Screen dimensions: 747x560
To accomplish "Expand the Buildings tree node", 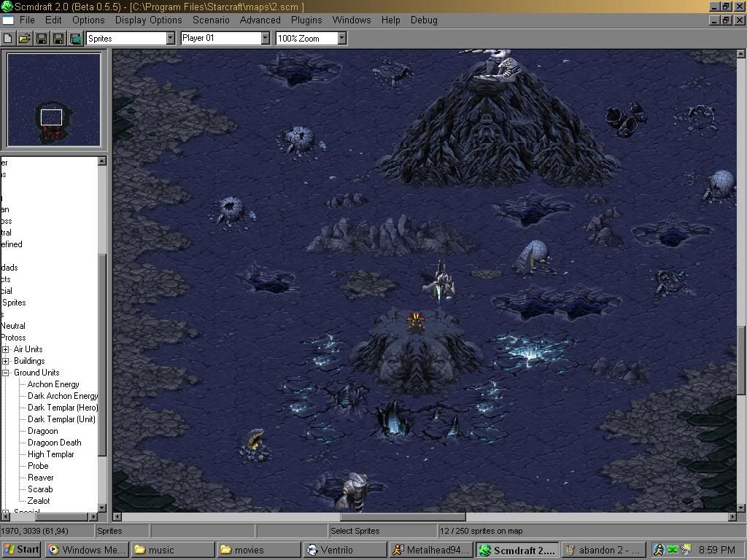I will pyautogui.click(x=6, y=361).
